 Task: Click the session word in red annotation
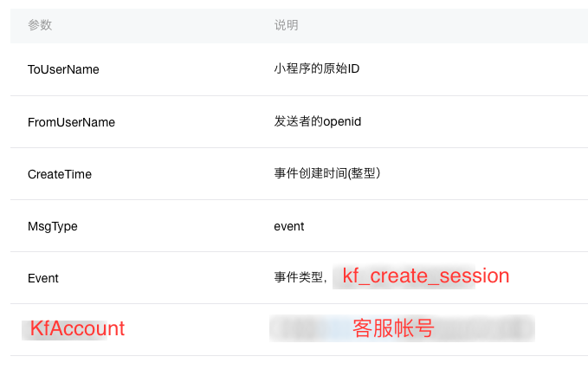474,276
